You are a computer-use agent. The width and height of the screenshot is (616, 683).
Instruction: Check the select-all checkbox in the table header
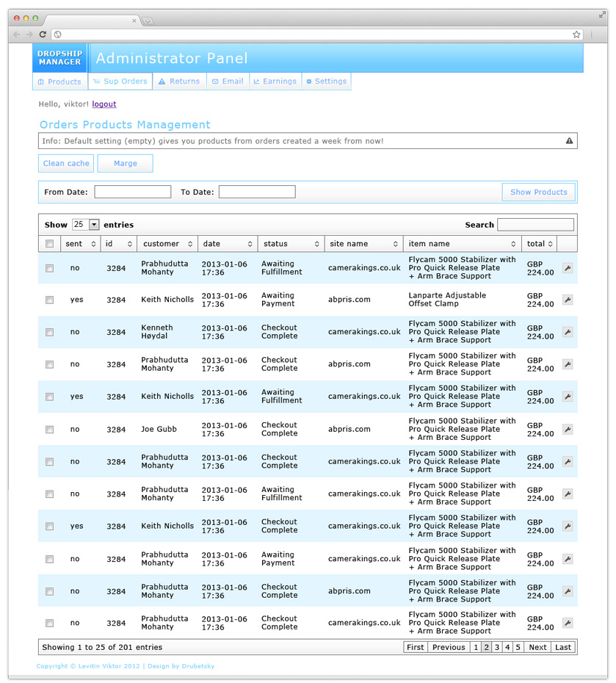pos(49,243)
